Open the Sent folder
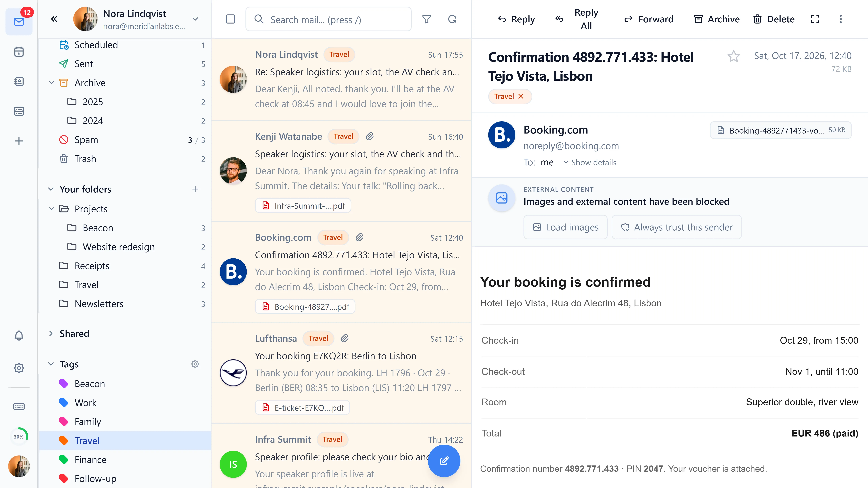 (x=125, y=64)
